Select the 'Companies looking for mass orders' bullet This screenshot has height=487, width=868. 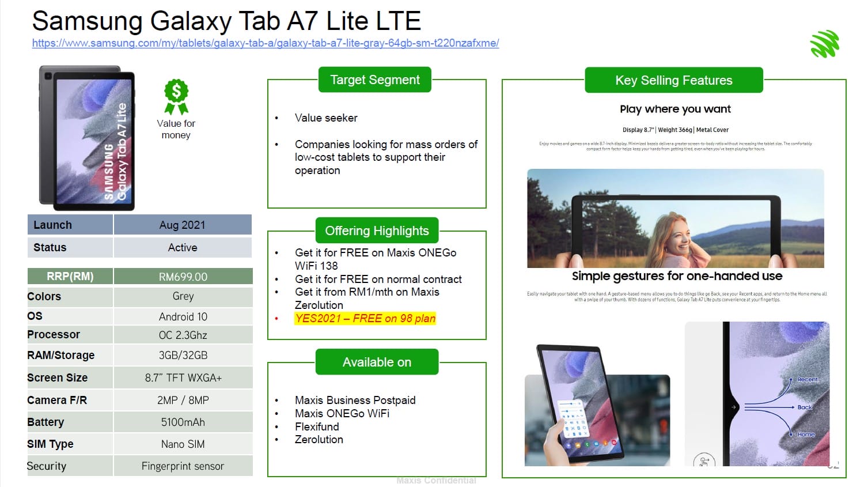(x=386, y=157)
